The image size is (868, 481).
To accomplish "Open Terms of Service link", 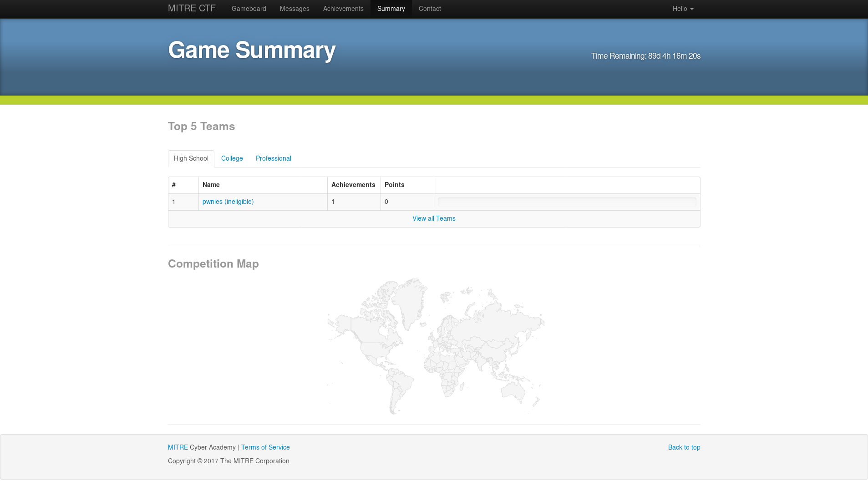I will pos(265,447).
